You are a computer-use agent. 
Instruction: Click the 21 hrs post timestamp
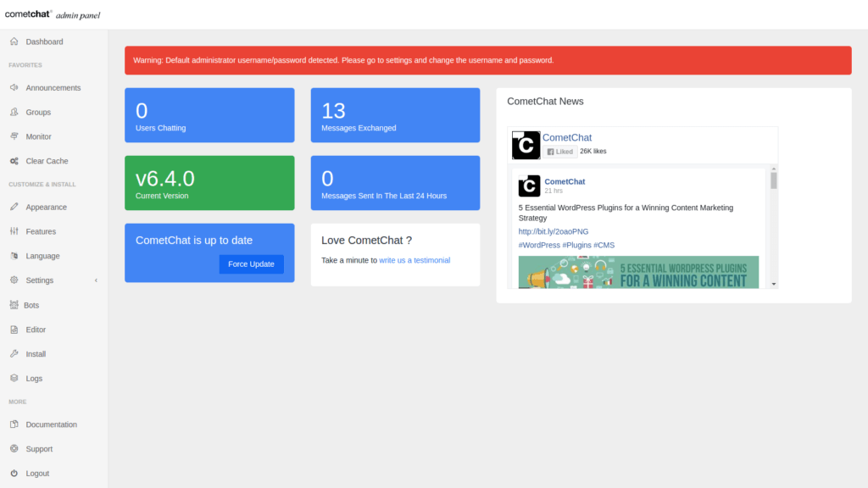pos(554,191)
